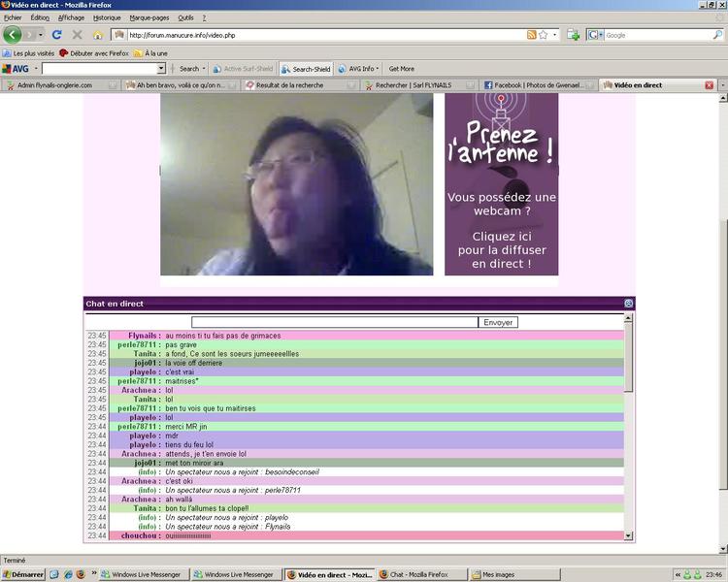Toggle the AVG Search-Shield button
728x582 pixels.
306,69
